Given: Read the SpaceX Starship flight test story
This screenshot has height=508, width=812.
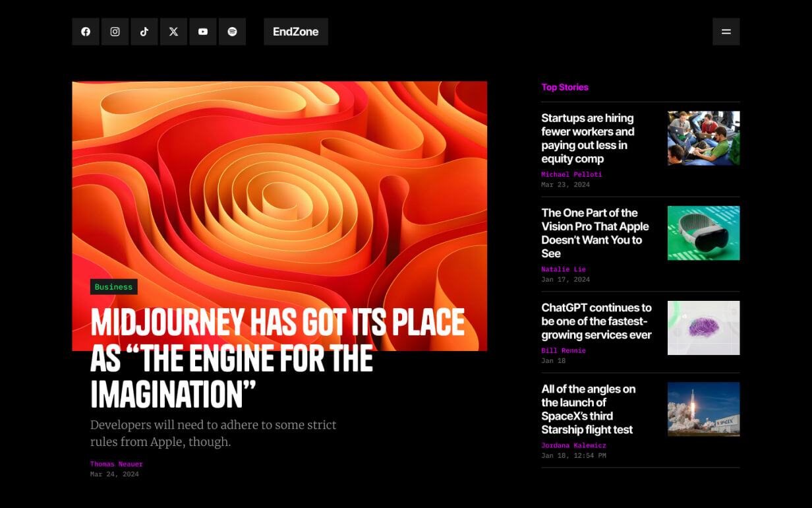Looking at the screenshot, I should point(589,409).
